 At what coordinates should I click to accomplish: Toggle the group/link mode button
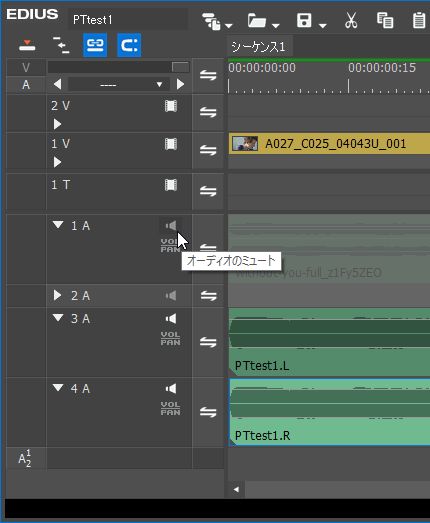click(95, 45)
